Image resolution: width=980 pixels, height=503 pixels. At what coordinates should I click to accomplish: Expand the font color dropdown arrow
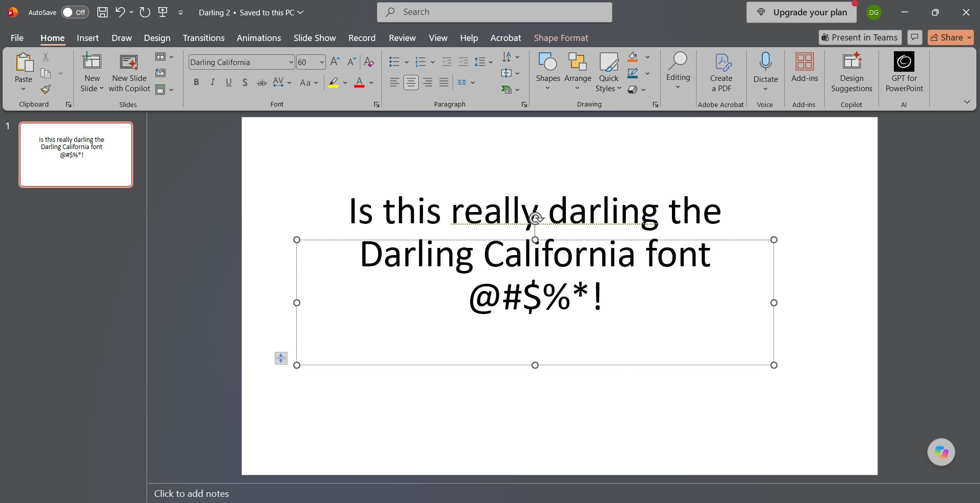coord(371,82)
